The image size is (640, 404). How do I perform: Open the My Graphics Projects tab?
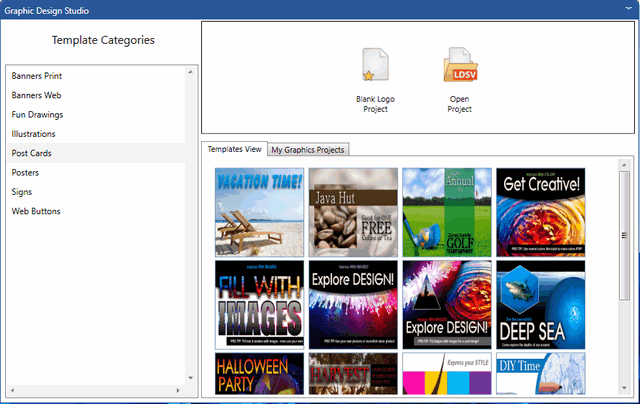[308, 150]
